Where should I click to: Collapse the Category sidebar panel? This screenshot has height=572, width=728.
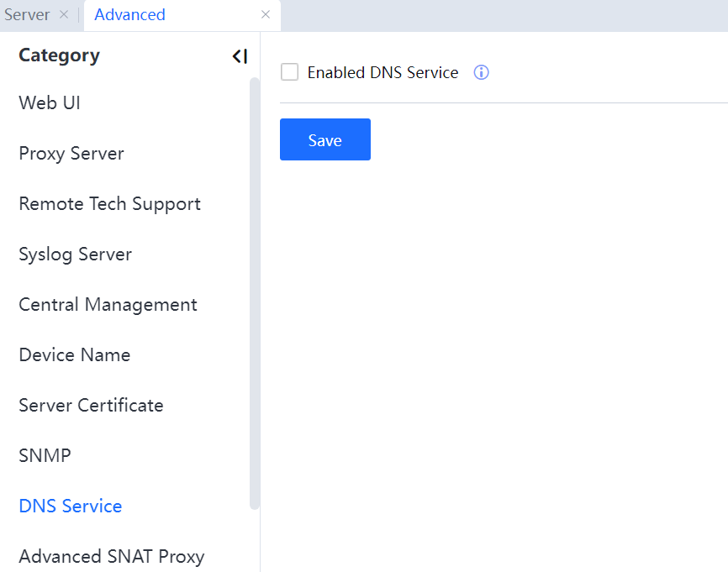(240, 56)
